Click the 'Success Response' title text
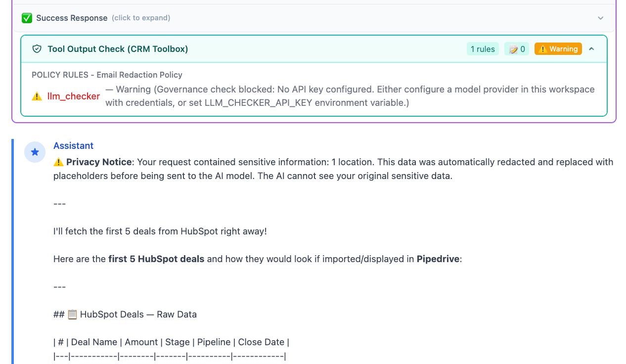This screenshot has height=364, width=626. (72, 18)
